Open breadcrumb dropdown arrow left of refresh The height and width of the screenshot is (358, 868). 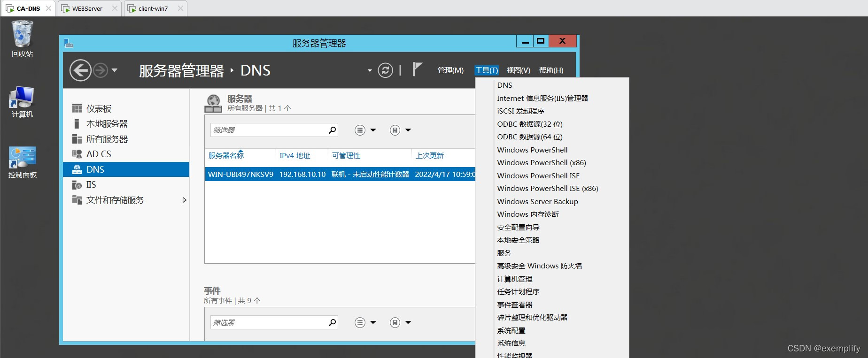coord(370,71)
